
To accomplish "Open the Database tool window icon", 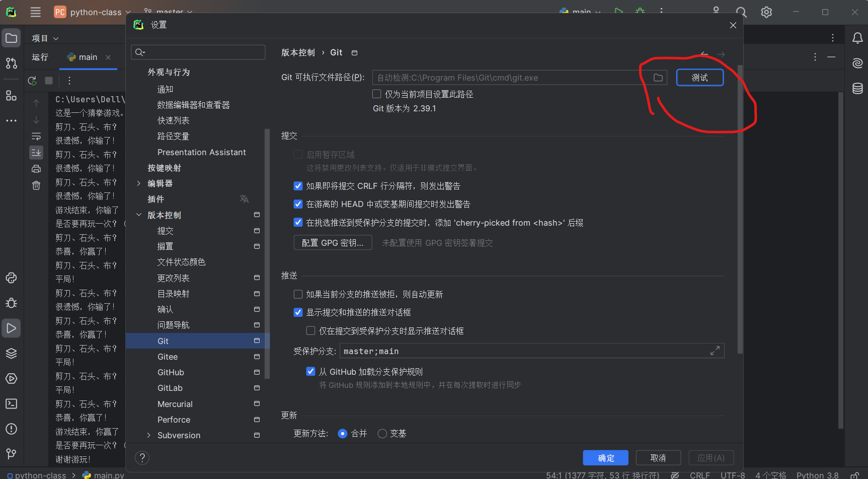I will (x=857, y=89).
